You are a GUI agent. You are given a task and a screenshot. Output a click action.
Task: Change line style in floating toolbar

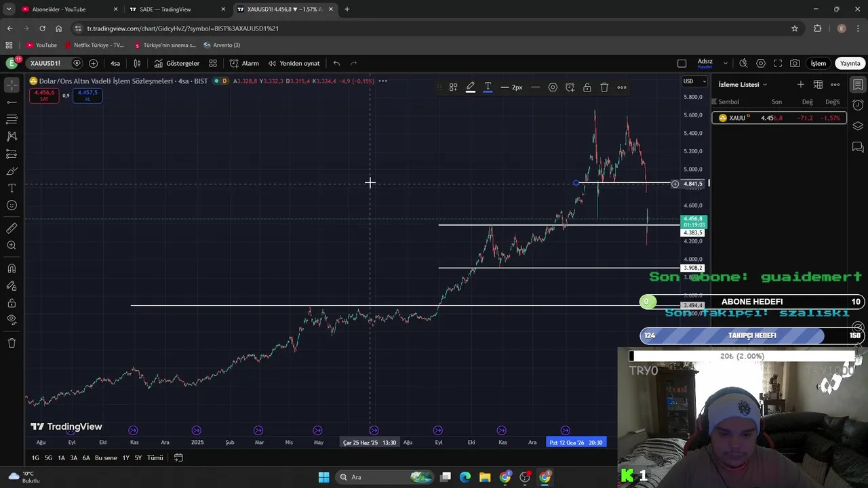click(x=535, y=87)
